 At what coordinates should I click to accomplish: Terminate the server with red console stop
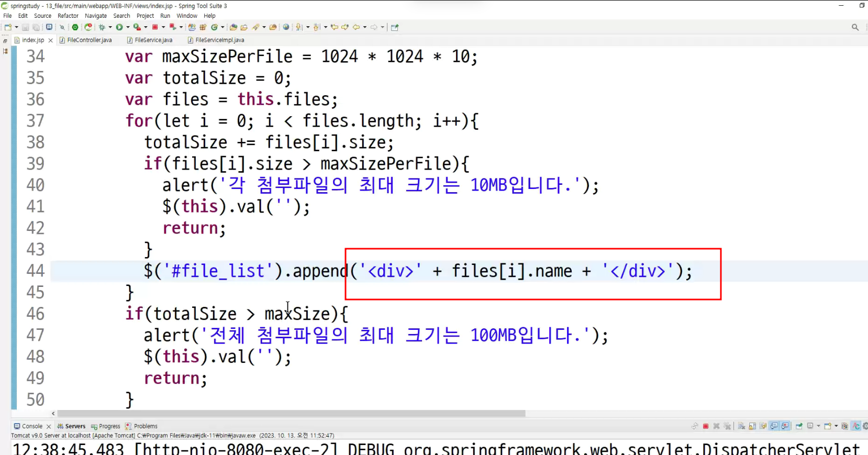[x=706, y=426]
